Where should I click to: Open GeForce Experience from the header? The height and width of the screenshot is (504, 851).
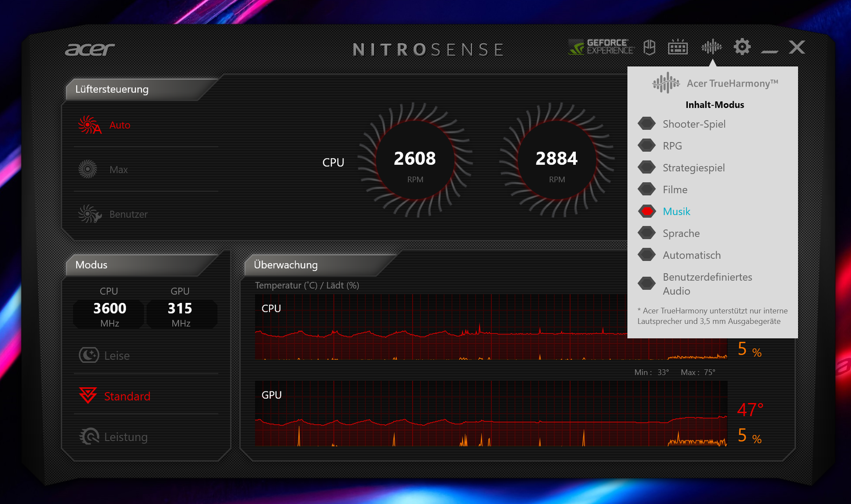tap(601, 47)
